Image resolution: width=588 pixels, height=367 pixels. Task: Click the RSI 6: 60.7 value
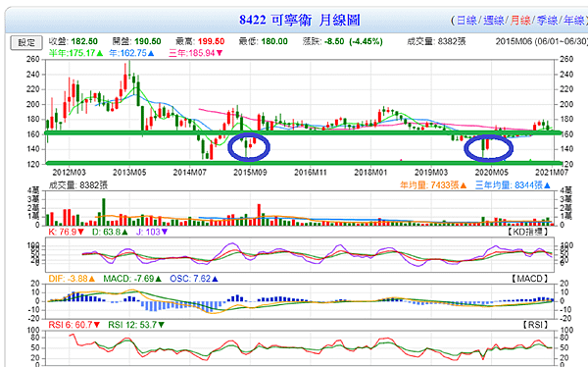74,325
